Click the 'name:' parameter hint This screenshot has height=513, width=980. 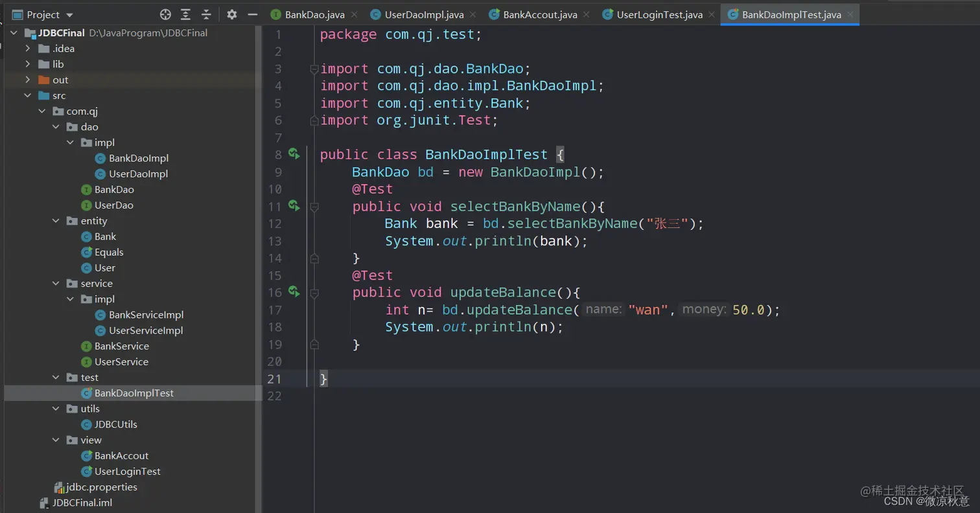point(603,310)
